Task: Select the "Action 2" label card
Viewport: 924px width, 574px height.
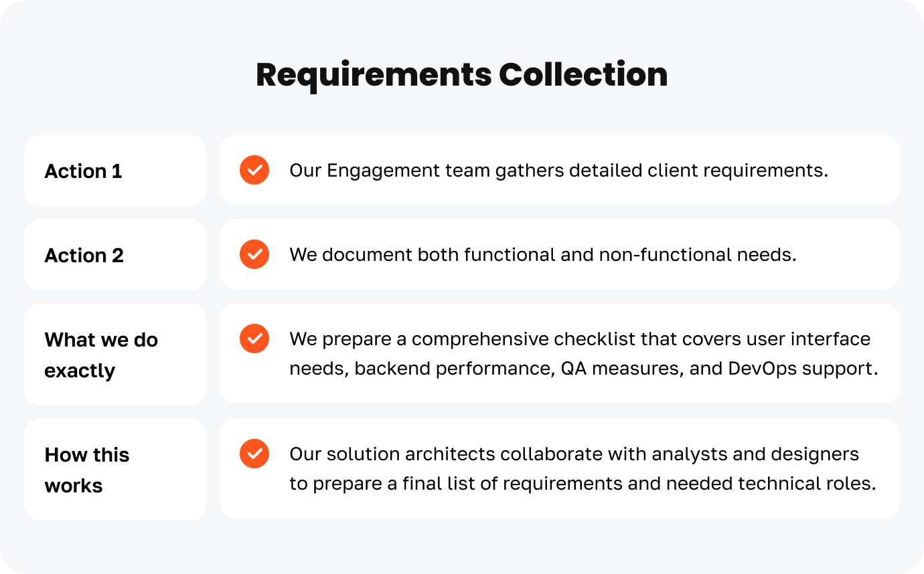Action: tap(114, 256)
